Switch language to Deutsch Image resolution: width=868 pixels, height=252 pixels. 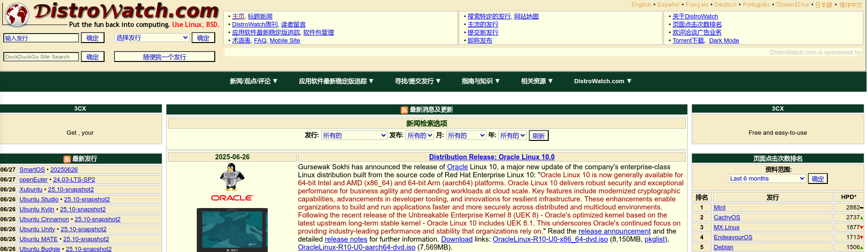(726, 5)
